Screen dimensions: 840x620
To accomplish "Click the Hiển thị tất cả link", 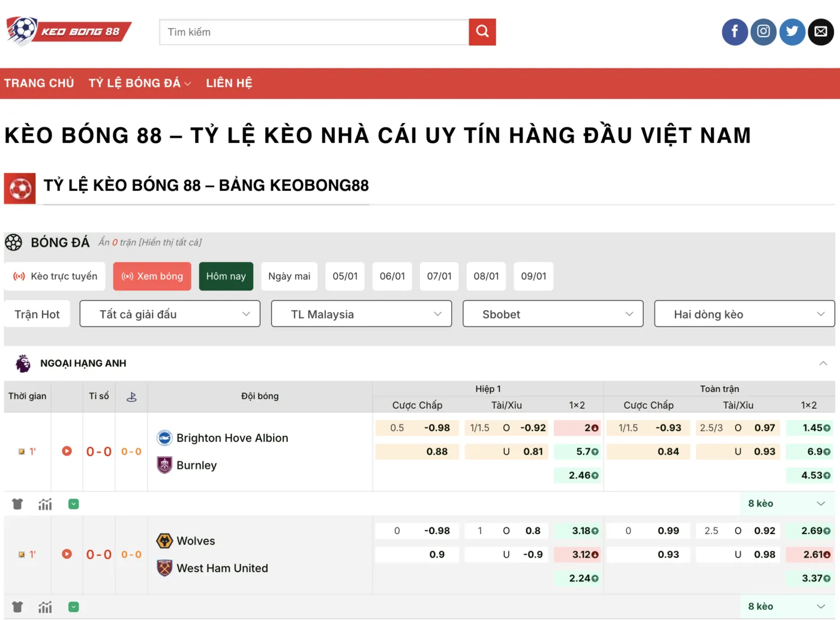I will coord(170,242).
